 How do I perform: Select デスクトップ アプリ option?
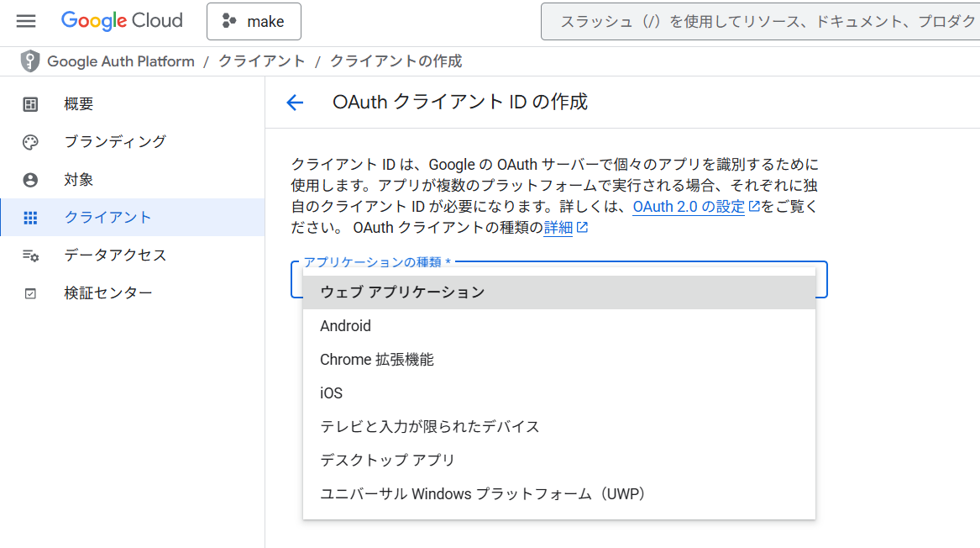[559, 461]
